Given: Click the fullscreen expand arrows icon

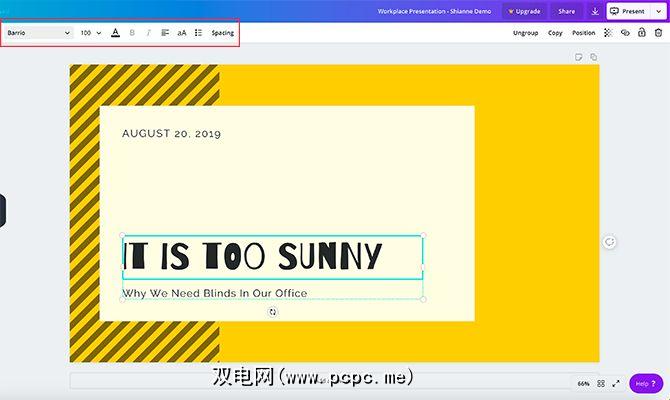Looking at the screenshot, I should (616, 383).
